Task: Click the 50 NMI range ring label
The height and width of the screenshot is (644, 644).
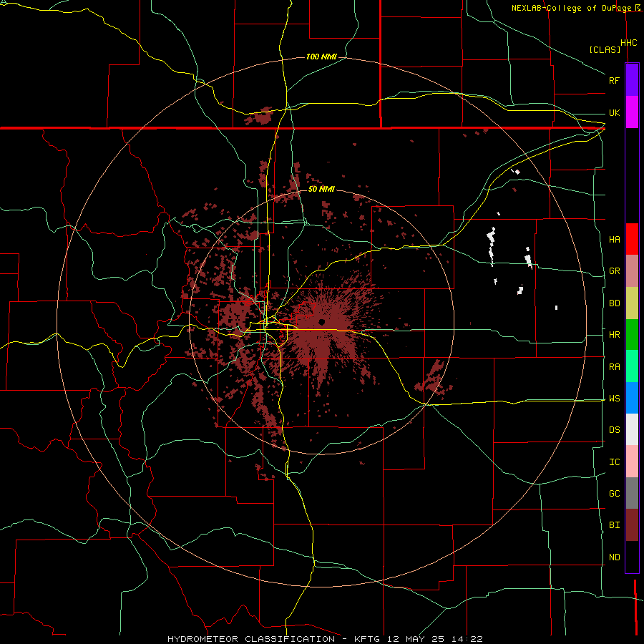Action: point(321,189)
